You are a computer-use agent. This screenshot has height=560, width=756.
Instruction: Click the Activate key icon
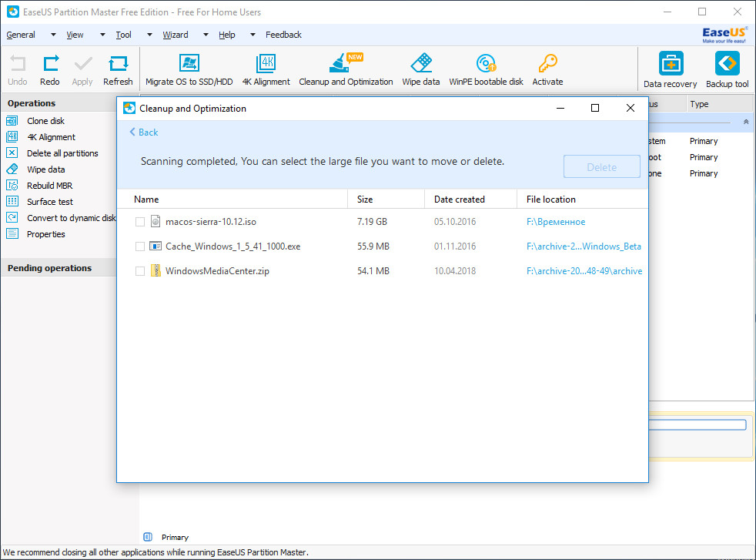coord(547,62)
